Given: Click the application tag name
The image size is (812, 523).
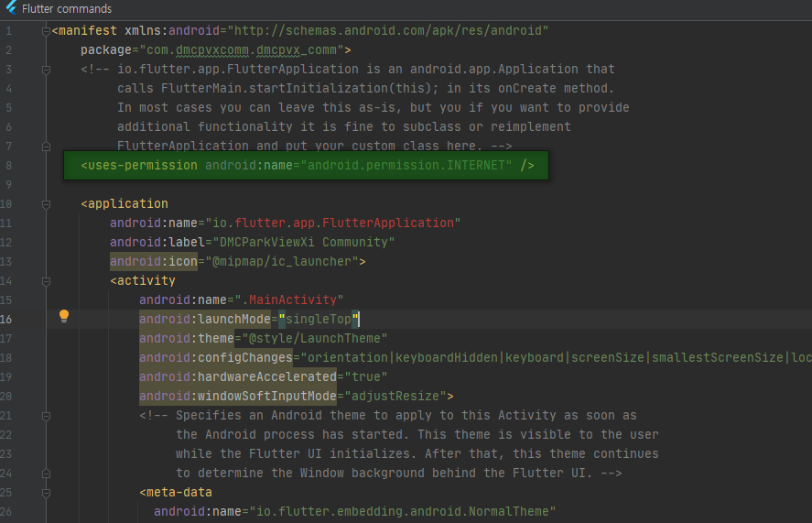Looking at the screenshot, I should [x=128, y=203].
